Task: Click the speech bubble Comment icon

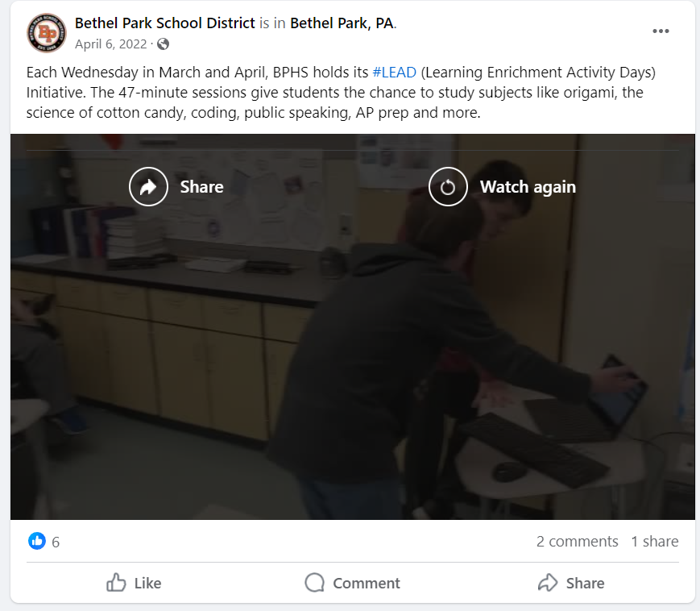Action: (314, 583)
